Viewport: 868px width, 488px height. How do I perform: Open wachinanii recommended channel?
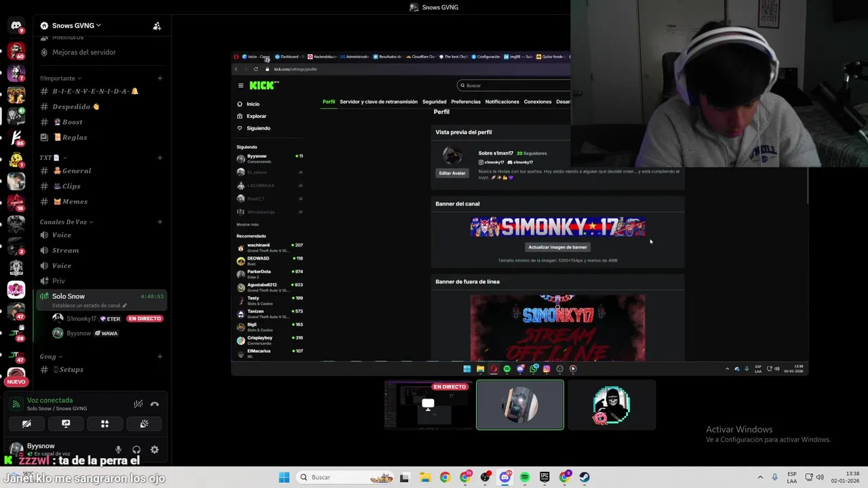(269, 247)
